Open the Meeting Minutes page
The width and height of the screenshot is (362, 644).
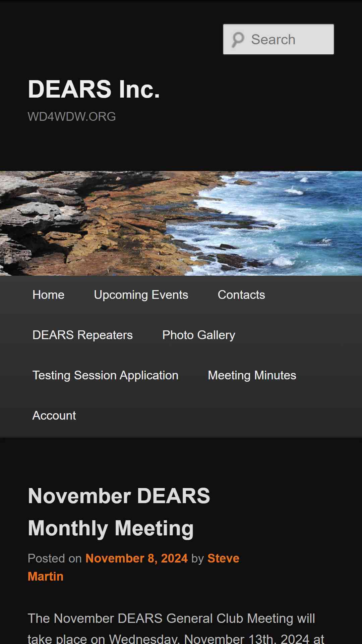(252, 376)
